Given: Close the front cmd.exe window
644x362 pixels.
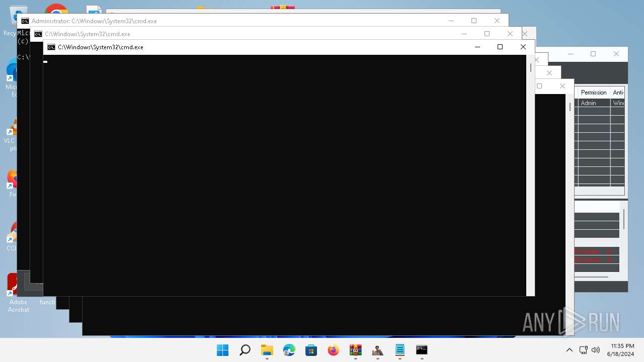Looking at the screenshot, I should point(523,47).
